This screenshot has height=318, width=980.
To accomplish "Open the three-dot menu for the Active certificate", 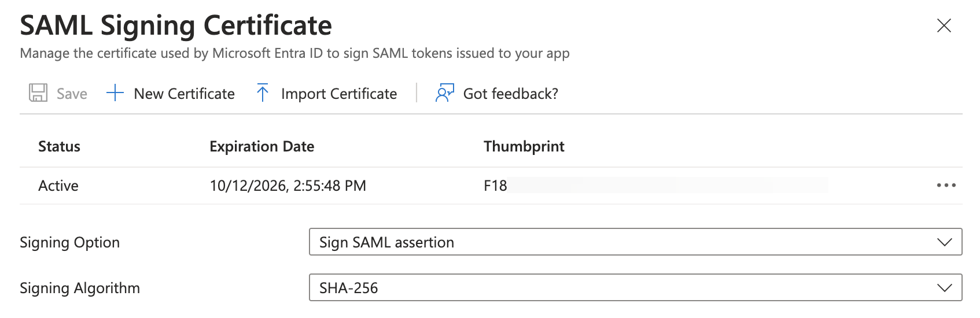I will (x=946, y=186).
